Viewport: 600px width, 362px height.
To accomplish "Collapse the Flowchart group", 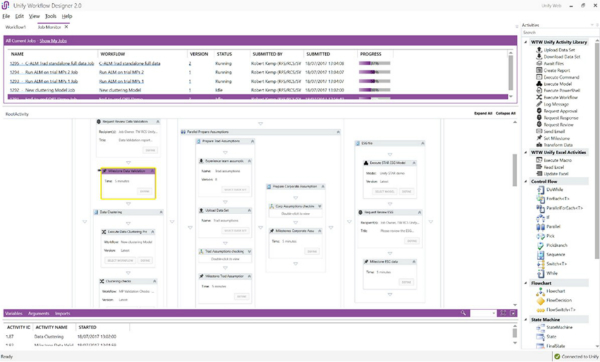I will 526,283.
